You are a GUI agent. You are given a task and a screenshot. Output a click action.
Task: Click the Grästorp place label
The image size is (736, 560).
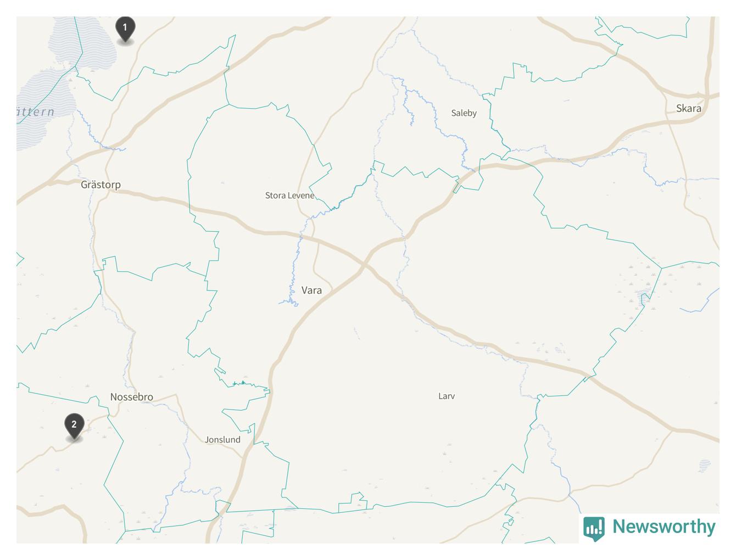(x=101, y=184)
